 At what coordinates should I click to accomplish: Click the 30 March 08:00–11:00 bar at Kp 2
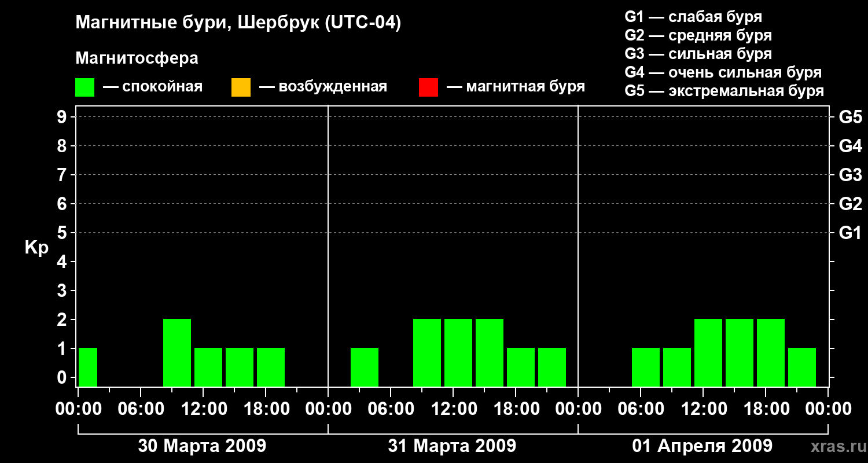pyautogui.click(x=177, y=352)
